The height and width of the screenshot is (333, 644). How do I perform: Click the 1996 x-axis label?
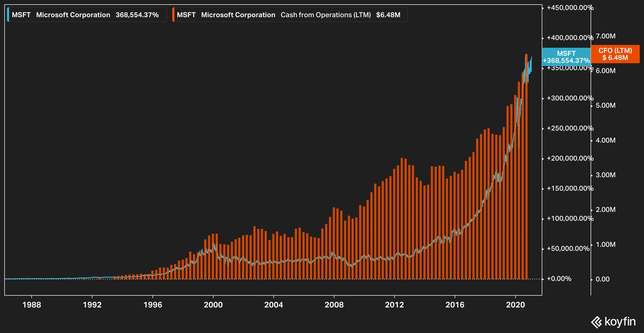pos(153,305)
